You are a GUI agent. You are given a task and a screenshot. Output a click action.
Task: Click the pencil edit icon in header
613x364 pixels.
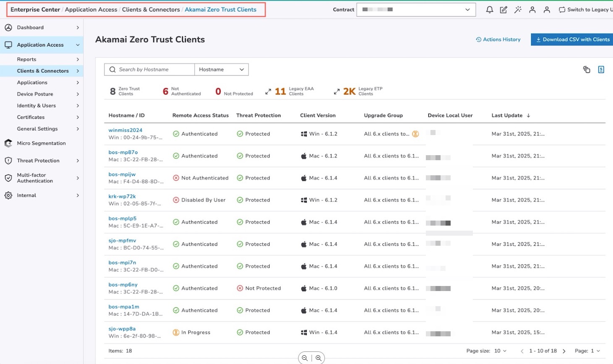(503, 10)
